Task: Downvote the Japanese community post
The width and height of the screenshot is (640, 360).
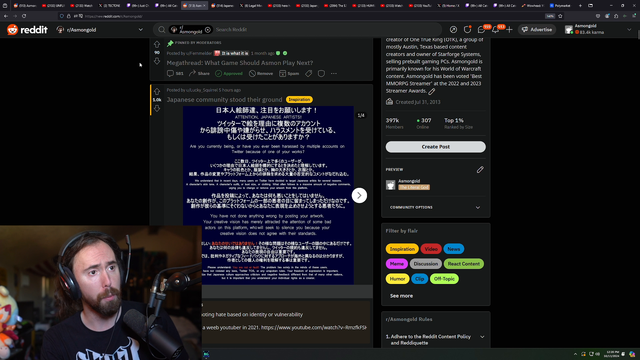Action: (x=157, y=109)
